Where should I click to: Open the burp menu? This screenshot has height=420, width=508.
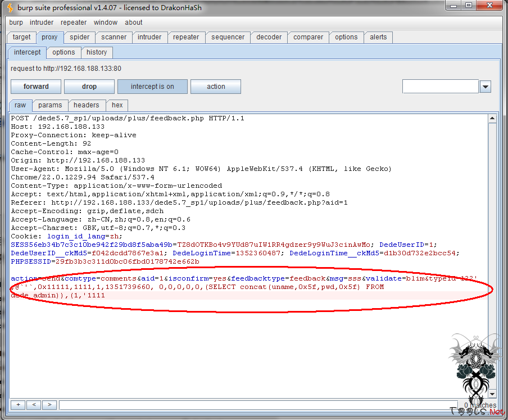(x=16, y=22)
